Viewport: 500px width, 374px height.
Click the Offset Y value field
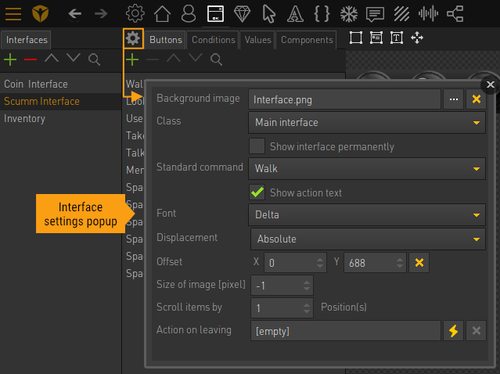(x=375, y=263)
